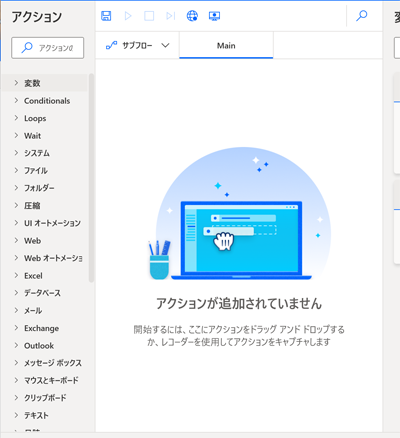Expand the Loops action group
Image resolution: width=400 pixels, height=438 pixels.
[45, 118]
